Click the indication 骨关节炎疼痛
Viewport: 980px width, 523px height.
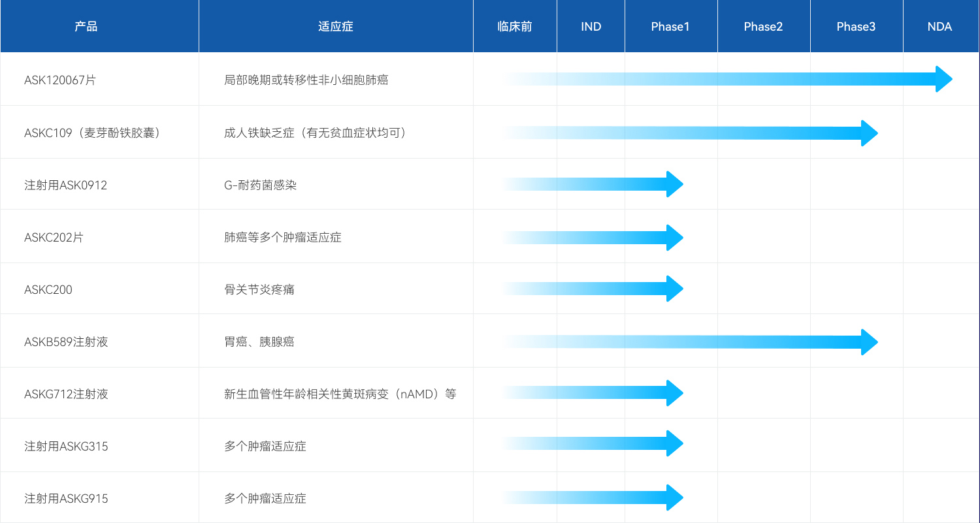[259, 289]
